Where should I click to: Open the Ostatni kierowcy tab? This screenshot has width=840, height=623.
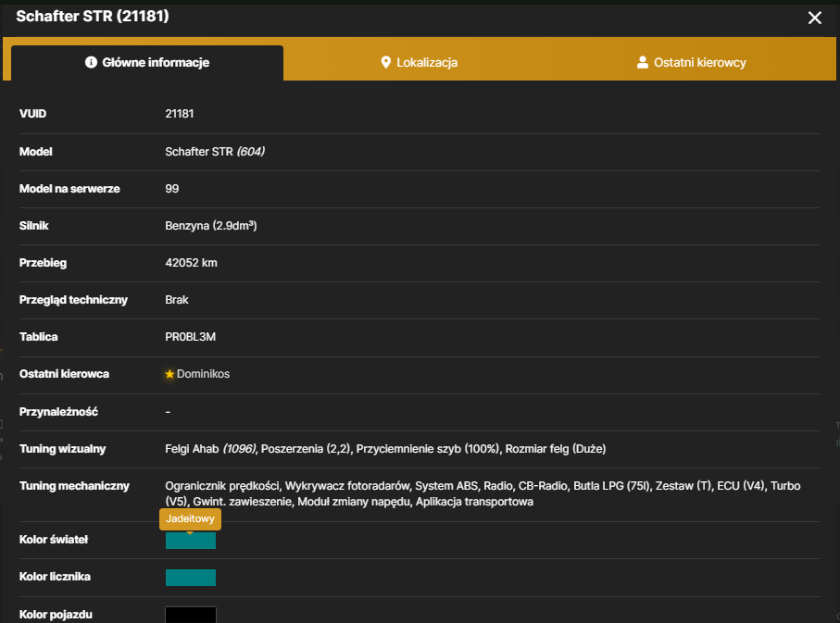(x=691, y=63)
